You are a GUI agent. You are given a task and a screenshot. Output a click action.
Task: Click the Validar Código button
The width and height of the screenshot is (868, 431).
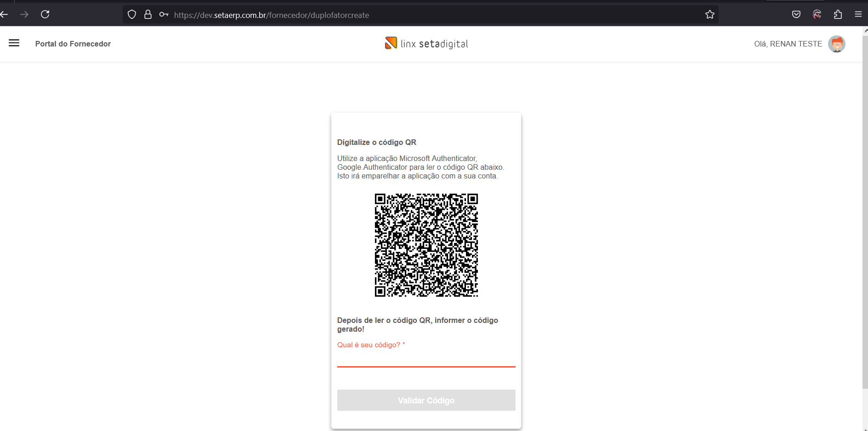426,400
